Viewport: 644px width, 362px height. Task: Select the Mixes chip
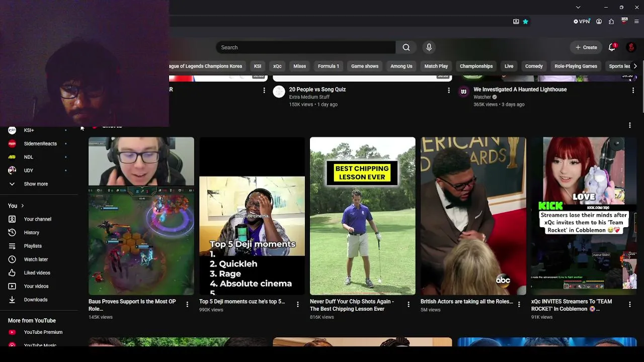click(300, 66)
